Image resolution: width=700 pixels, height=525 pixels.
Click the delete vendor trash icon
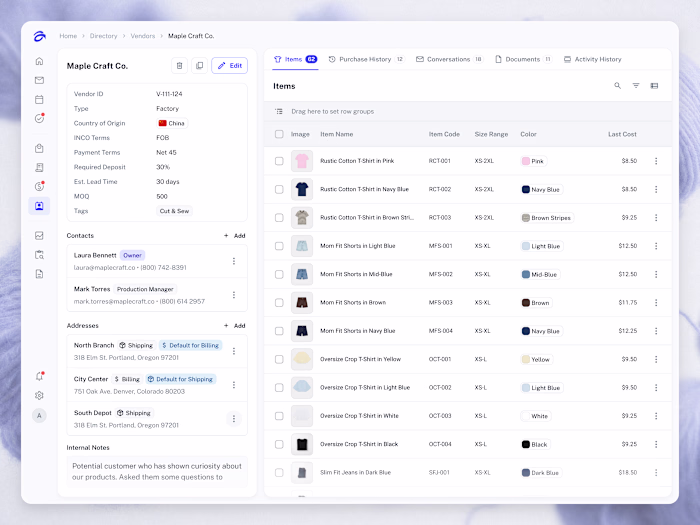tap(179, 66)
